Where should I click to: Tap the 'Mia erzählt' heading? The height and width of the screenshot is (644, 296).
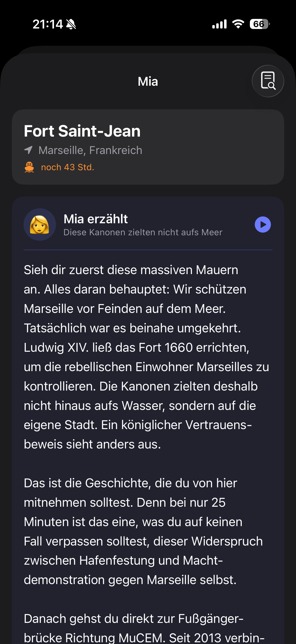tap(96, 219)
